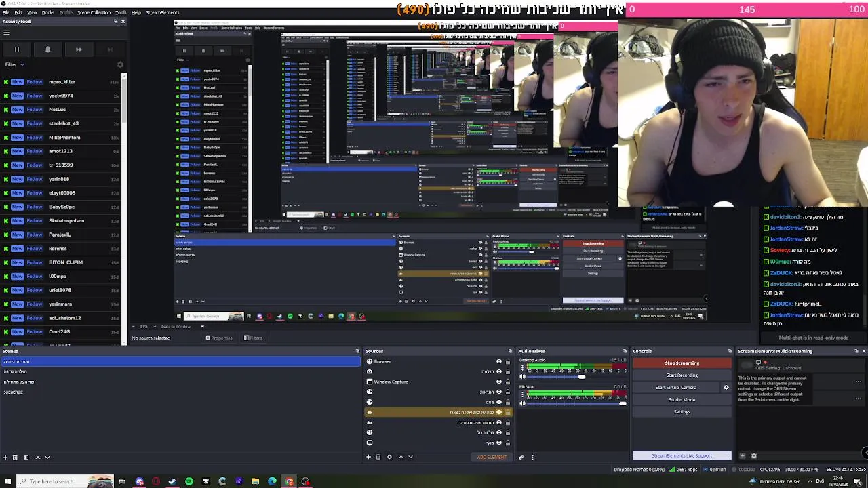Open OBS Settings from Controls
Image resolution: width=868 pixels, height=488 pixels.
coord(682,412)
